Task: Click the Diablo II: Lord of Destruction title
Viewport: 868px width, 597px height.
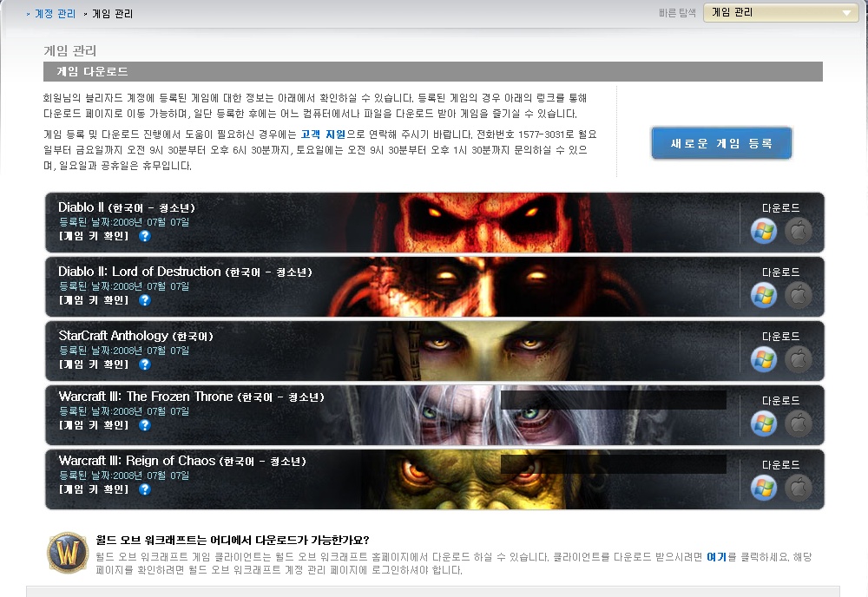Action: [186, 272]
